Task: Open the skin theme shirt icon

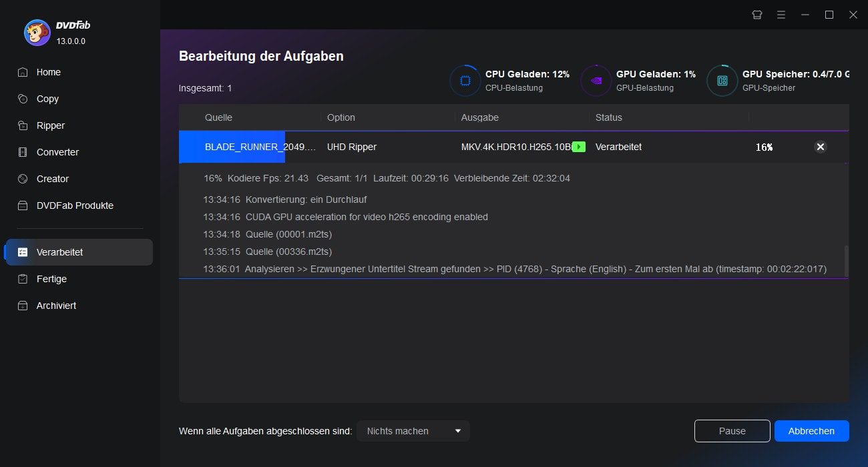Action: click(756, 15)
